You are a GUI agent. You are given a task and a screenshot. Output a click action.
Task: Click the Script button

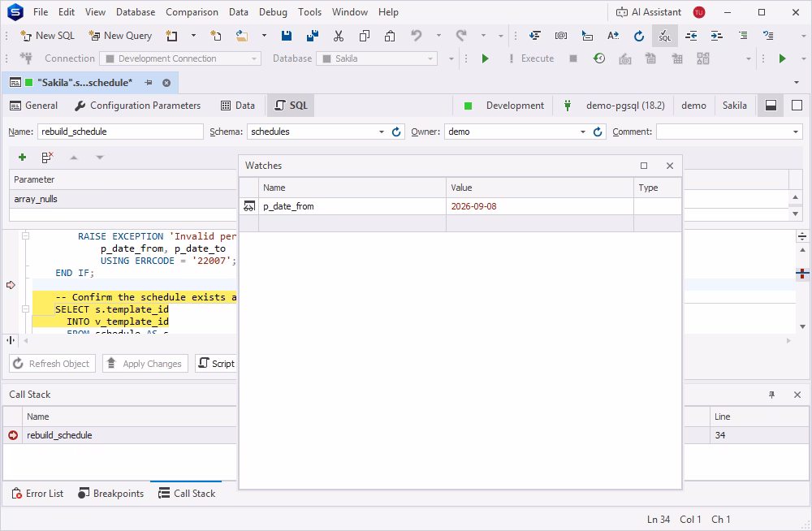pyautogui.click(x=217, y=364)
